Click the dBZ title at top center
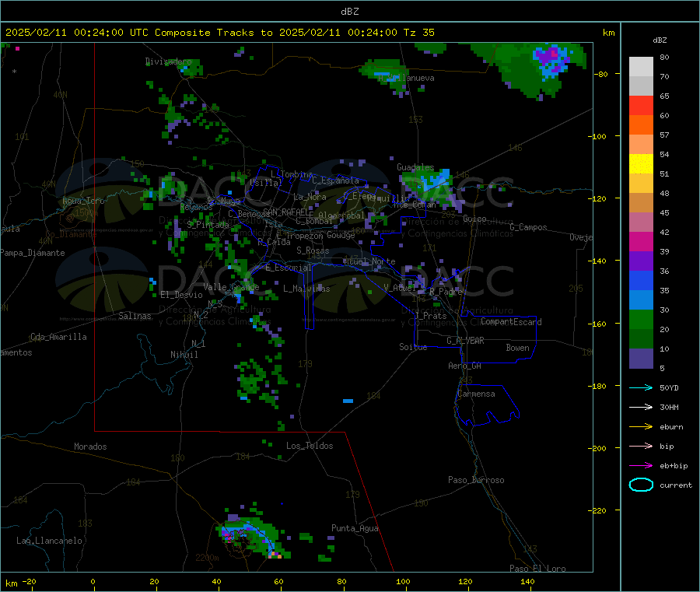The height and width of the screenshot is (592, 700). pos(349,12)
